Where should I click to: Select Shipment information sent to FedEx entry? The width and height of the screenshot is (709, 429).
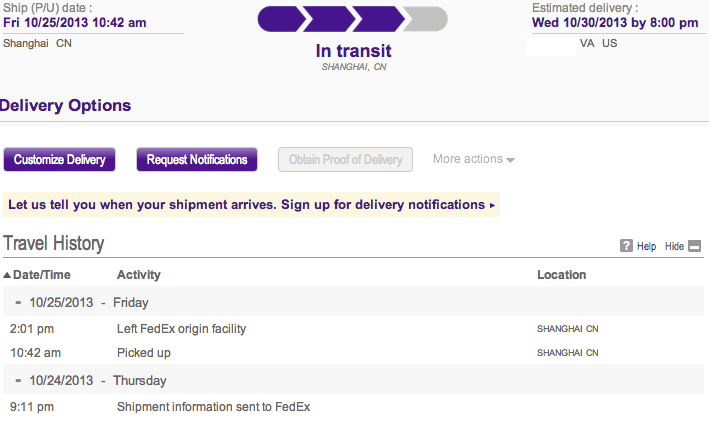point(213,406)
